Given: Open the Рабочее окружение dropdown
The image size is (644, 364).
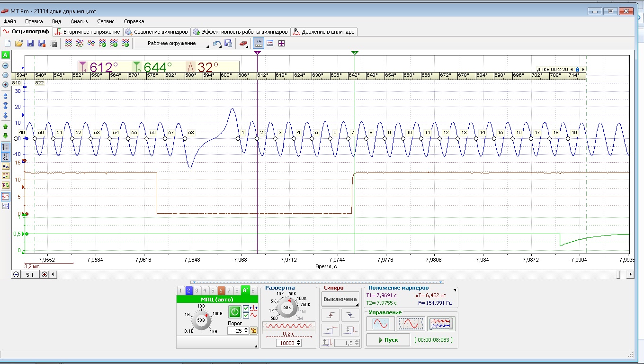Looking at the screenshot, I should (172, 44).
